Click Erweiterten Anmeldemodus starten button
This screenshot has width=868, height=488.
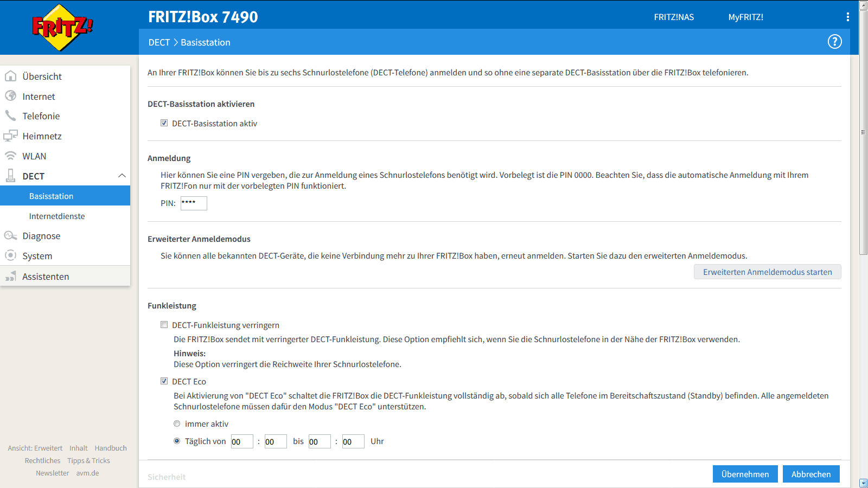pyautogui.click(x=767, y=272)
